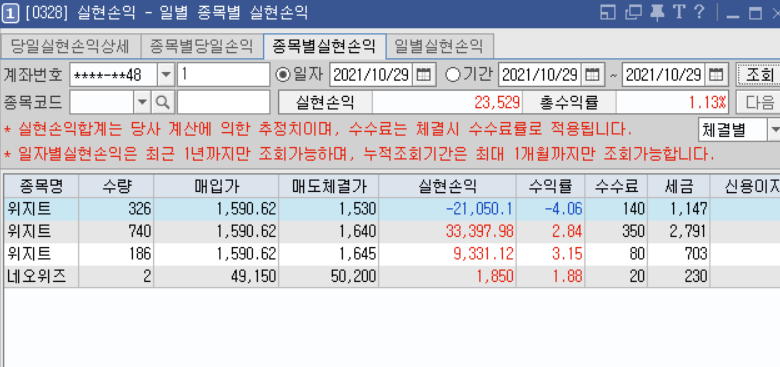Select the 위지트 row with quantity 326
780x367 pixels.
[392, 209]
